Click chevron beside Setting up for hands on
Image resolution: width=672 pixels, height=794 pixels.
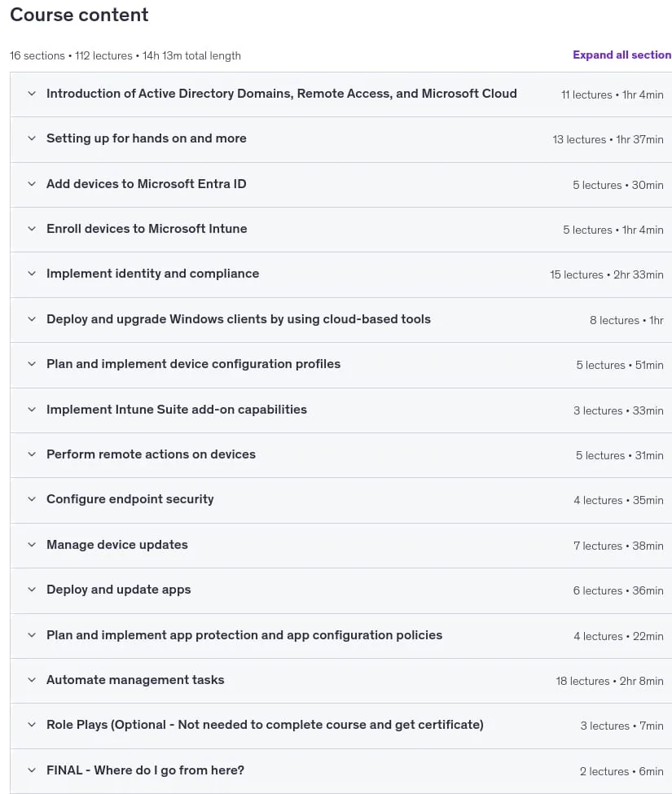(32, 138)
